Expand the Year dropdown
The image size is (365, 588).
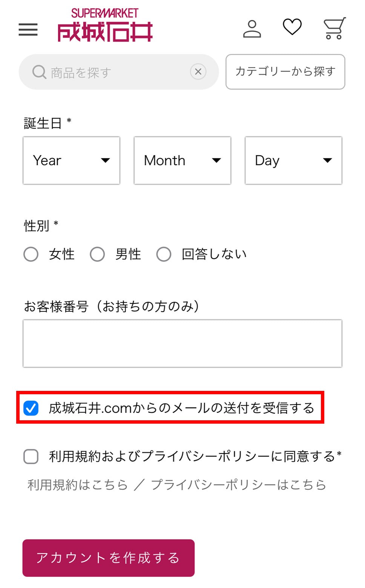click(x=71, y=161)
